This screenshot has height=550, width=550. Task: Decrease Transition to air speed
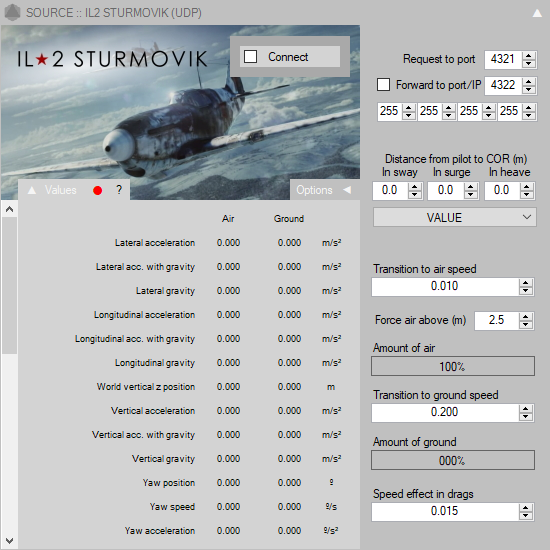[x=525, y=291]
